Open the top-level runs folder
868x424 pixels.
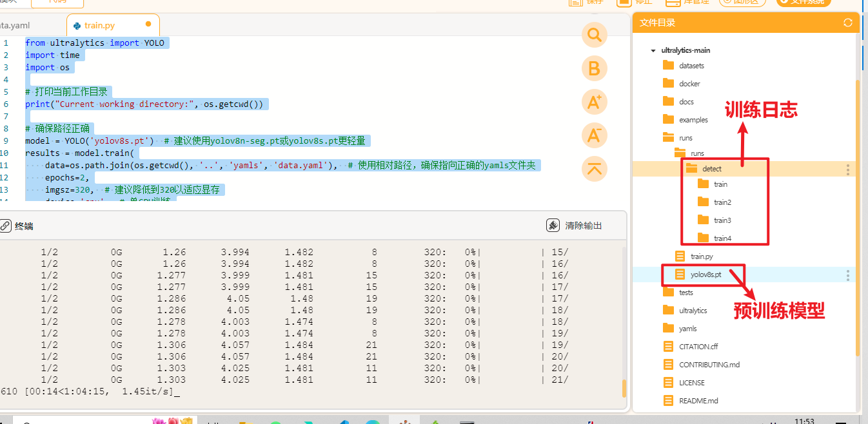pos(686,138)
